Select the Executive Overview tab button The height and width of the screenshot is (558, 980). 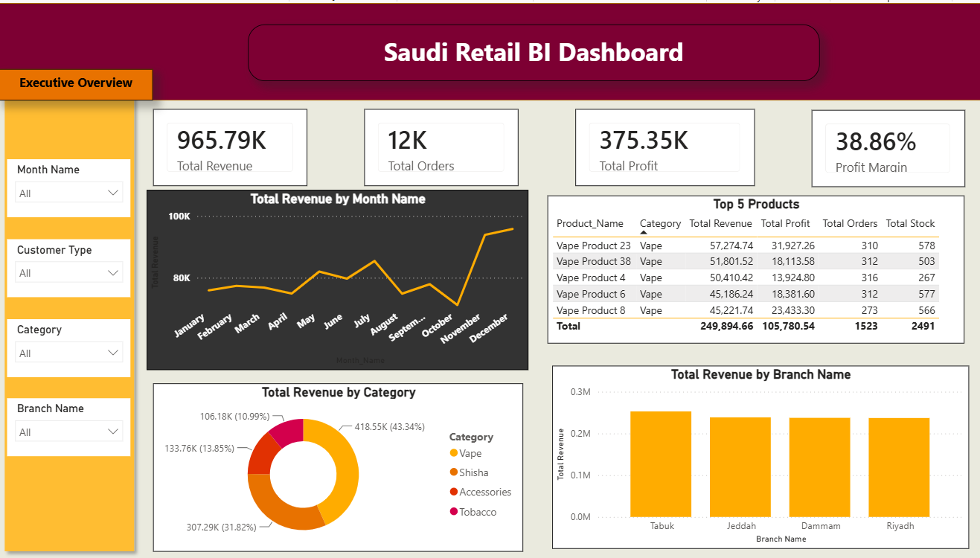tap(76, 83)
